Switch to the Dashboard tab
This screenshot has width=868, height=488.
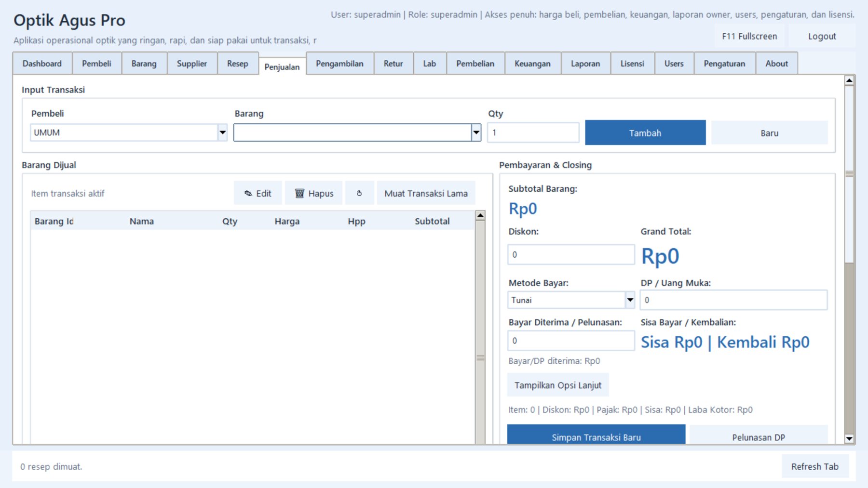[42, 64]
